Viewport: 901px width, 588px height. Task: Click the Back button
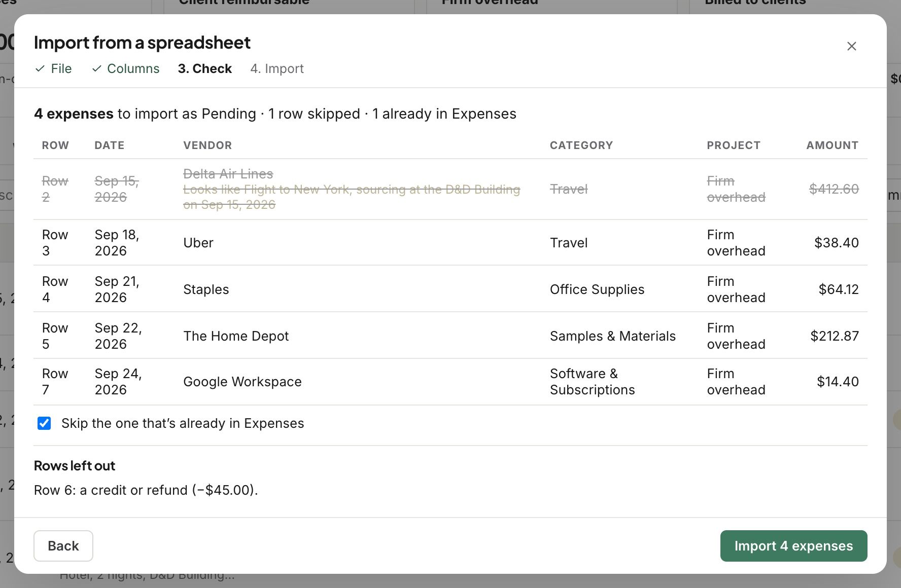pyautogui.click(x=63, y=546)
